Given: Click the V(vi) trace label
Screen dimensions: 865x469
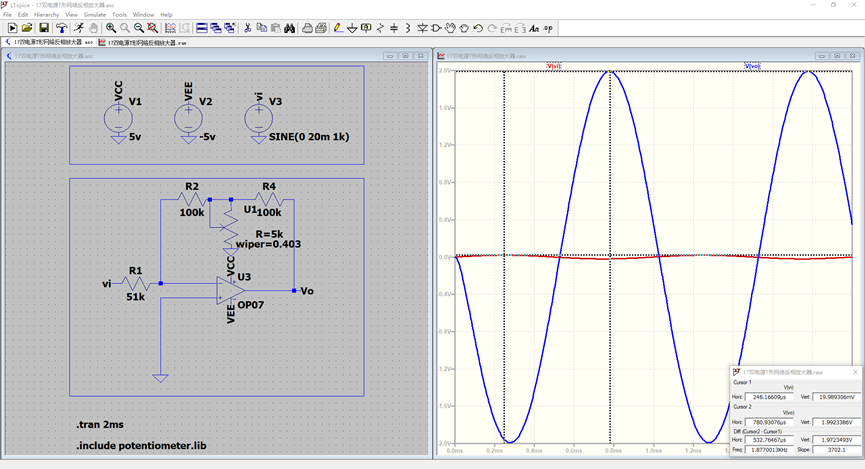Looking at the screenshot, I should [554, 66].
